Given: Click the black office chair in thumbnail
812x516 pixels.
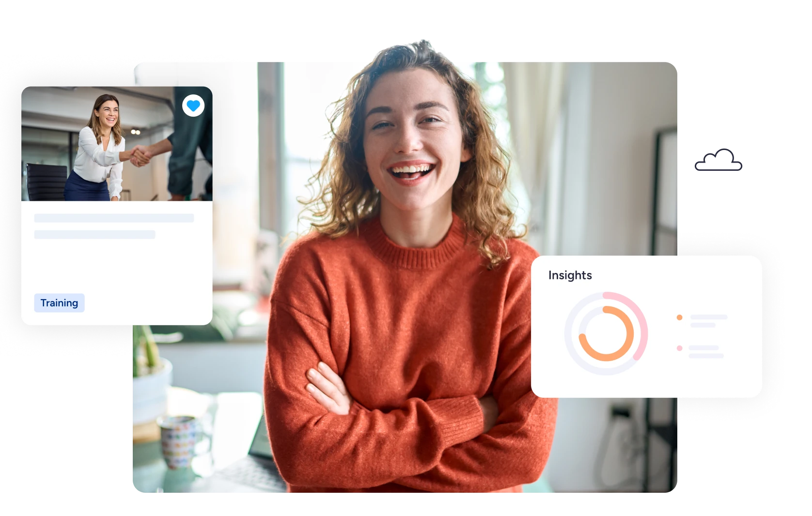Looking at the screenshot, I should tap(46, 182).
